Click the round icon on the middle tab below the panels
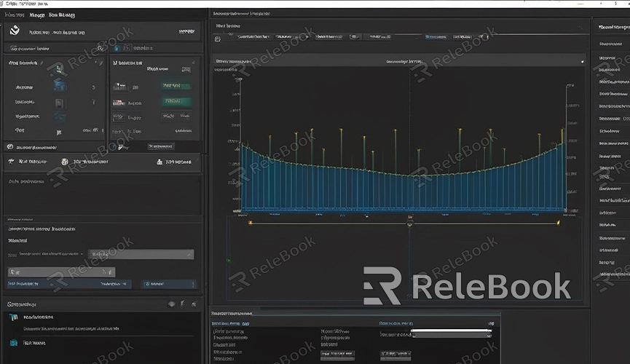Viewport: 630px width, 364px height. [x=65, y=162]
